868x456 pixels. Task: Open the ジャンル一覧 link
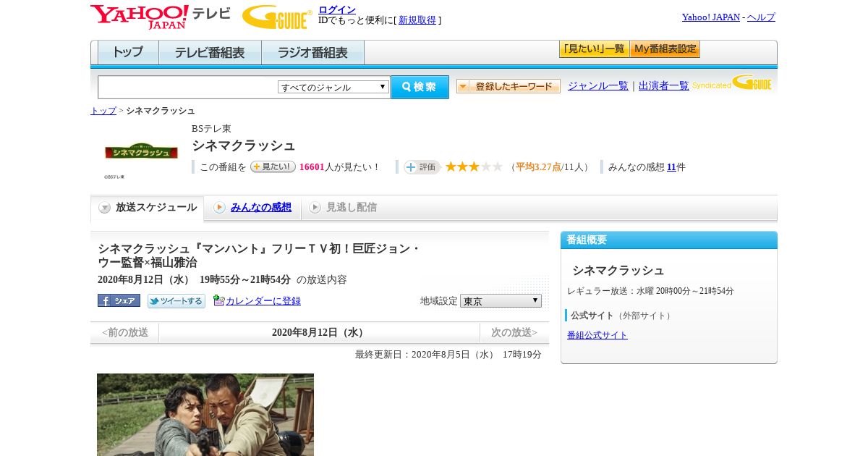(598, 86)
